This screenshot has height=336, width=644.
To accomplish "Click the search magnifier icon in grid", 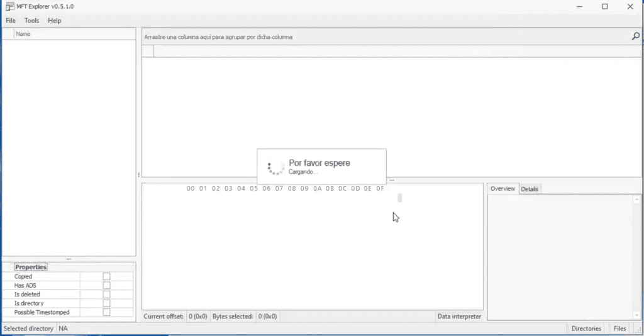I will (x=635, y=36).
